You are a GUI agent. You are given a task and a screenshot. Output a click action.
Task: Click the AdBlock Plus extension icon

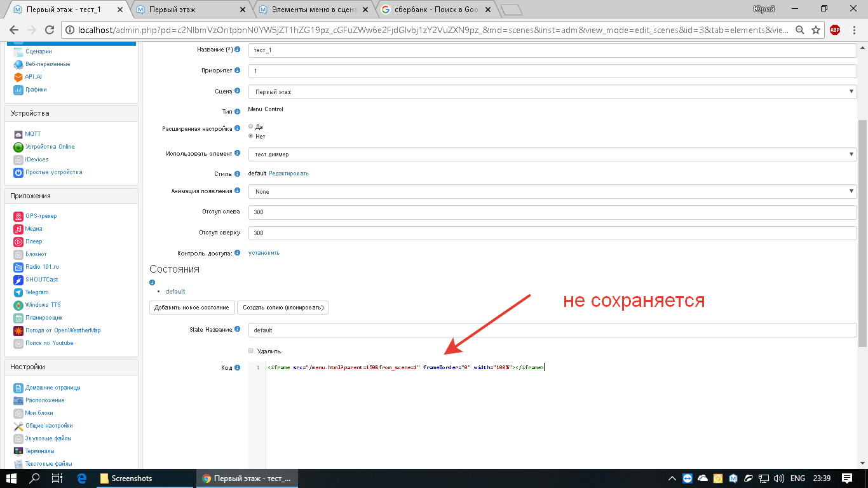tap(834, 30)
